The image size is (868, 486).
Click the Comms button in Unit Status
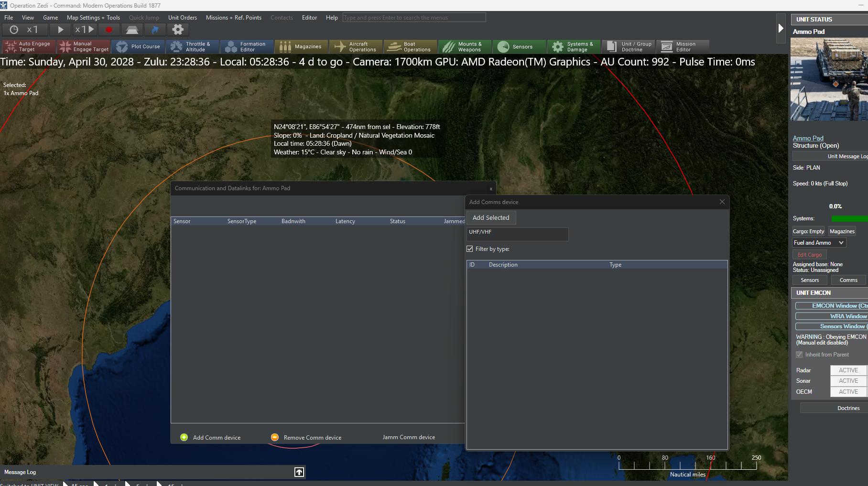coord(848,280)
